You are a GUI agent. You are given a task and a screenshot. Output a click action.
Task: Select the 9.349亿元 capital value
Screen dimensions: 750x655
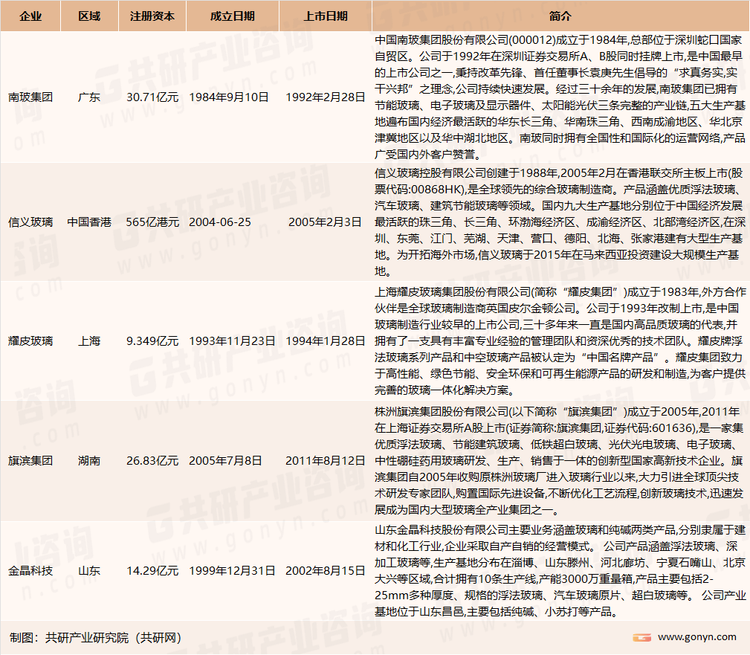(152, 341)
